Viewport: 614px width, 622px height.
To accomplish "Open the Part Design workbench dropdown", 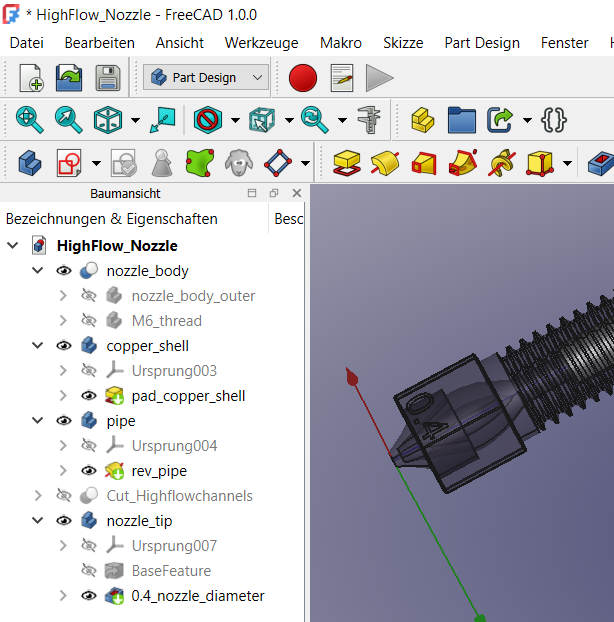I will 205,78.
